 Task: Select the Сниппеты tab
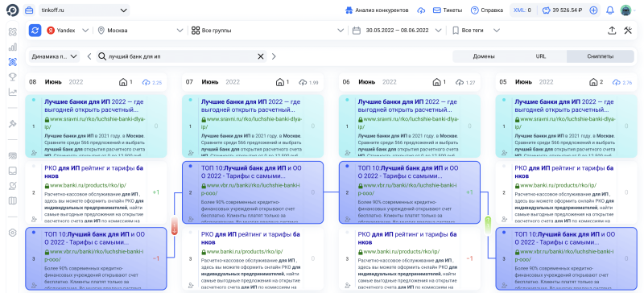(x=601, y=56)
